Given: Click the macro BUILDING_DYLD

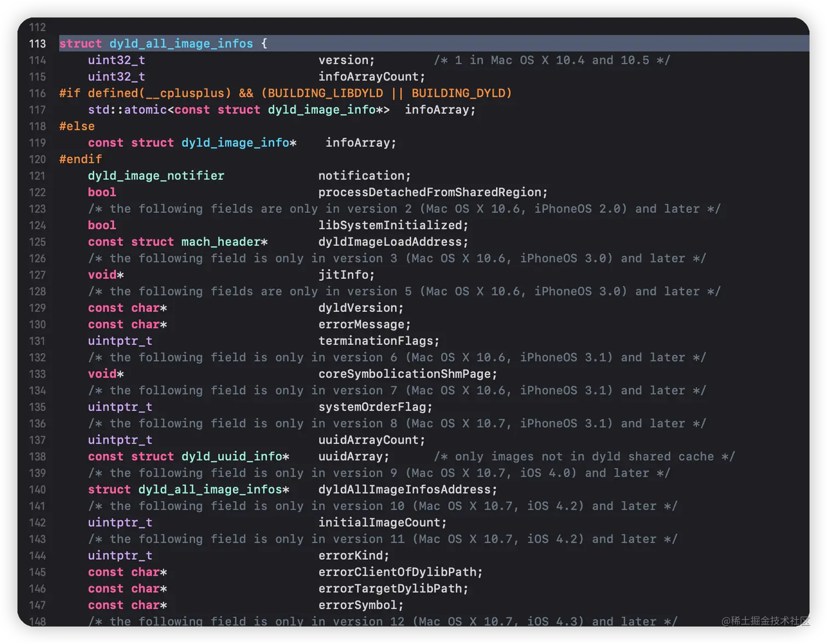Looking at the screenshot, I should click(458, 93).
